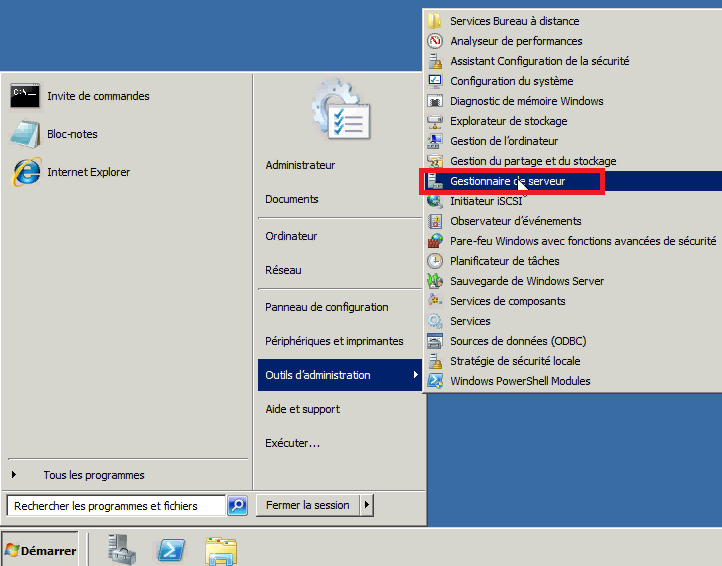
Task: Click the Bloc-notes label
Action: pos(72,134)
